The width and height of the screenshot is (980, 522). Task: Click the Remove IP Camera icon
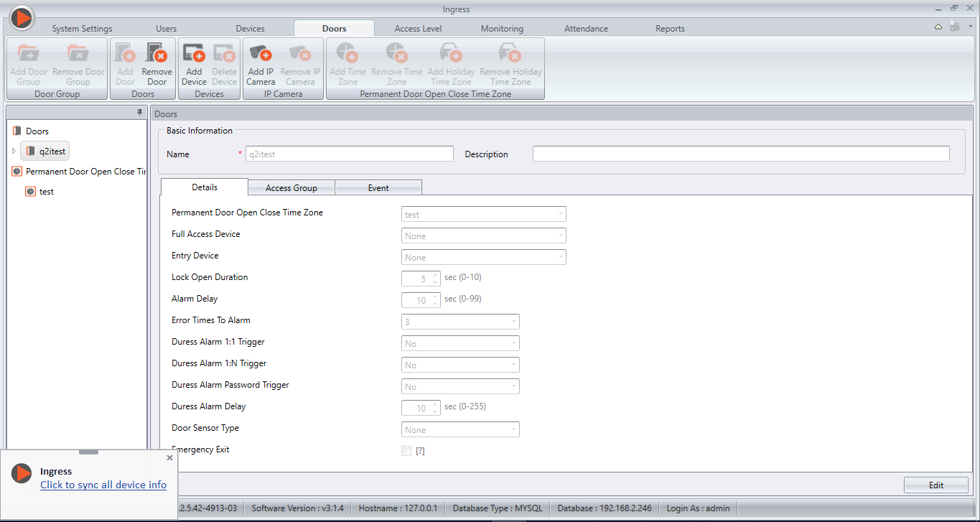pyautogui.click(x=300, y=54)
